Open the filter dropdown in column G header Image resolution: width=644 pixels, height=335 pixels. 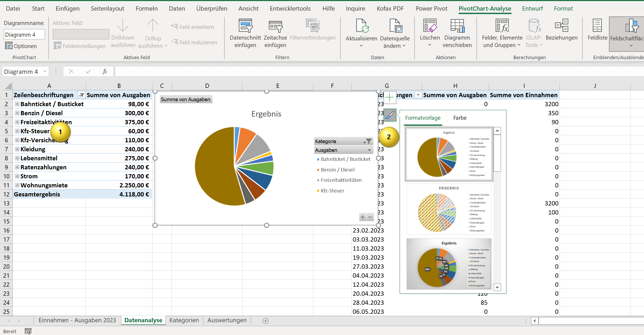[418, 95]
